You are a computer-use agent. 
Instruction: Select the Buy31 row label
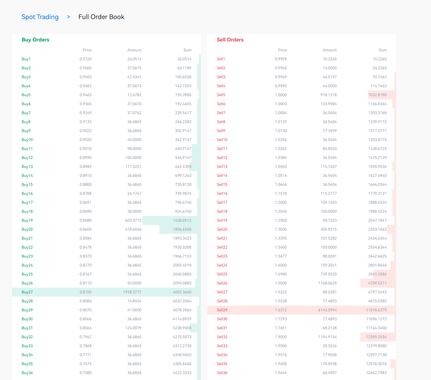click(x=27, y=328)
